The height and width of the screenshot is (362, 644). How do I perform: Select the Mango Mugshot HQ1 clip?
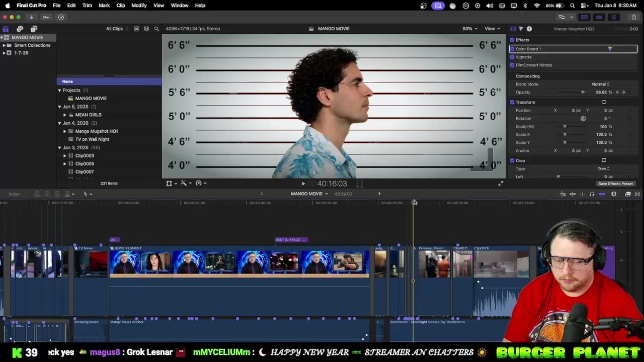[97, 131]
